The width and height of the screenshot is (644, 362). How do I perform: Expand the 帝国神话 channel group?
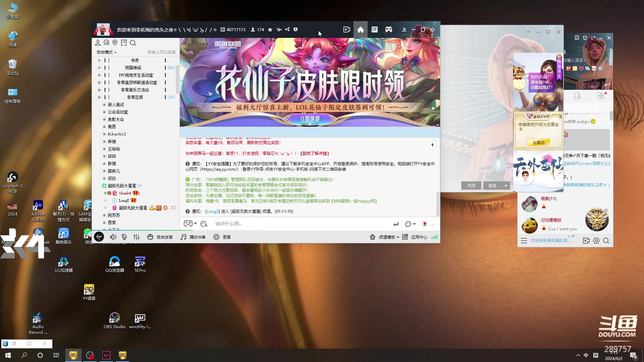[99, 68]
